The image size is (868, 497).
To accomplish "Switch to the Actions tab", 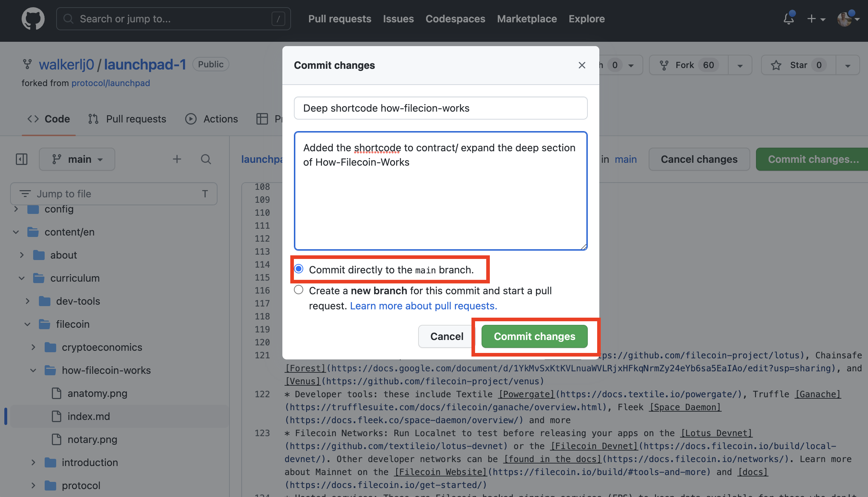I will click(x=211, y=119).
